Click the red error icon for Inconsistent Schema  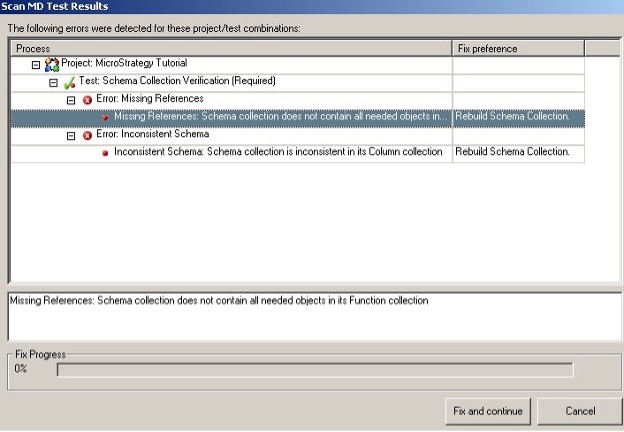point(87,135)
